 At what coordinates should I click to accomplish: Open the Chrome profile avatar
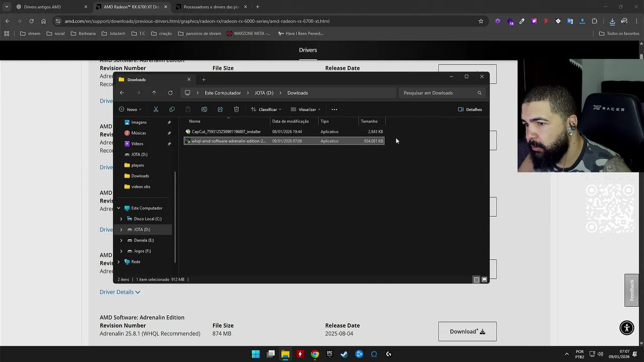pyautogui.click(x=624, y=21)
